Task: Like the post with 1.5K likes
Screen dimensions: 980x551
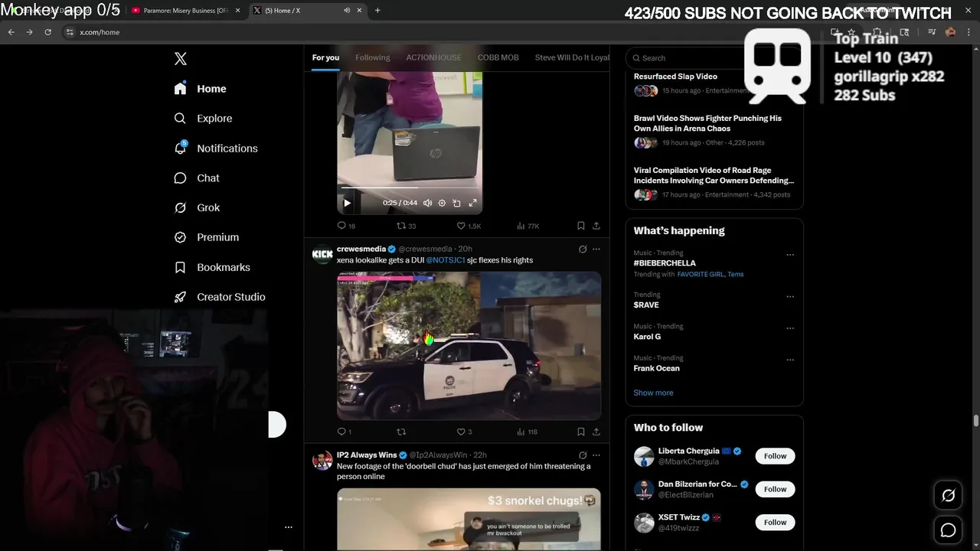Action: [x=469, y=226]
